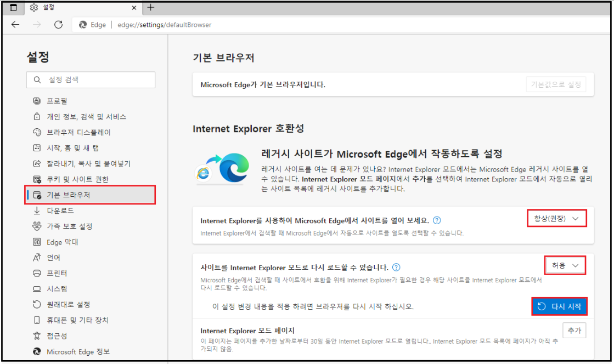This screenshot has height=364, width=614.
Task: Click the phone icon for 휴대폰 및 기타 장치
Action: point(37,320)
